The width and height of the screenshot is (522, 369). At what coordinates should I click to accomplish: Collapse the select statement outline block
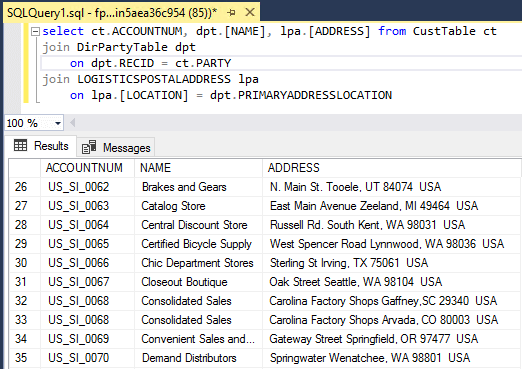click(35, 32)
